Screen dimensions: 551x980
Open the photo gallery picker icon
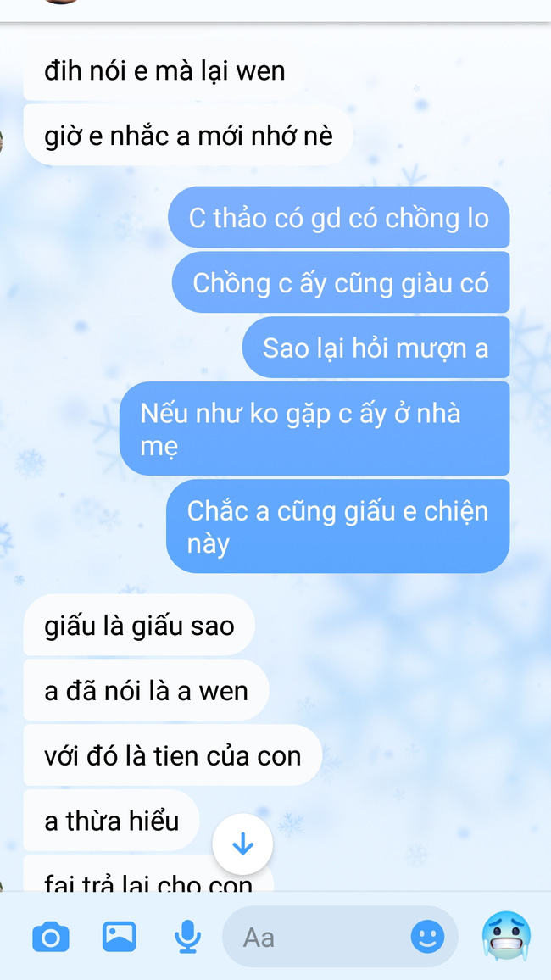[x=120, y=936]
